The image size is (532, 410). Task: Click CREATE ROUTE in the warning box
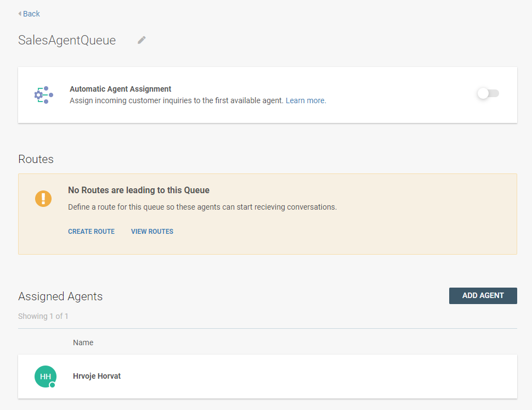(91, 232)
